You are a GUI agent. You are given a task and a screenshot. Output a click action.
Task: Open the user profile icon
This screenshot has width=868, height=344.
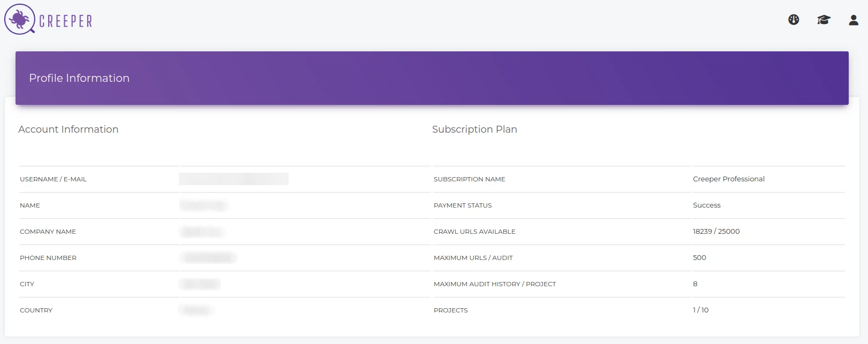point(854,20)
